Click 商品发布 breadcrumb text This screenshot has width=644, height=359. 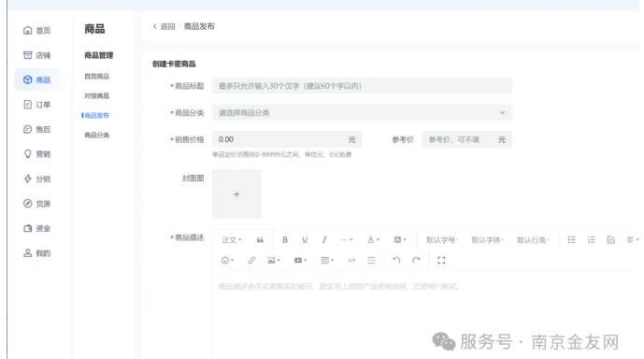[199, 26]
